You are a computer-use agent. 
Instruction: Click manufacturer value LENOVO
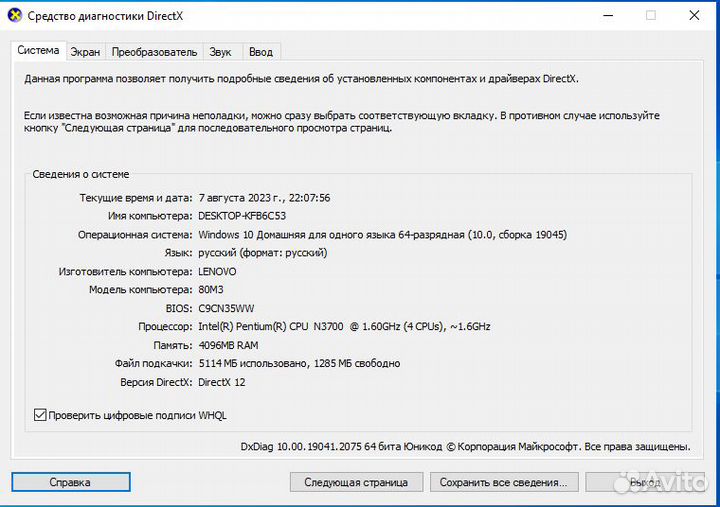point(217,271)
